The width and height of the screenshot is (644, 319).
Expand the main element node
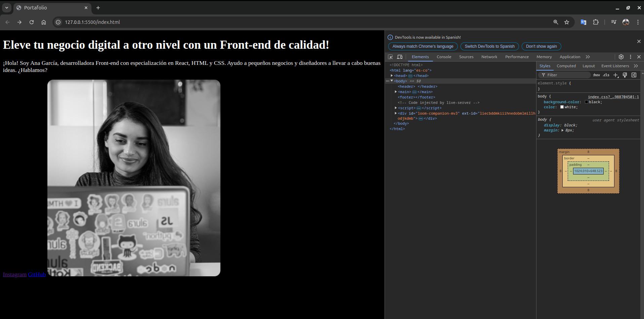pyautogui.click(x=396, y=92)
